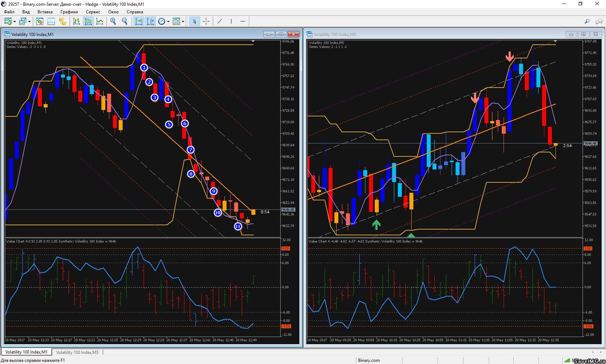Toggle chart shift from right border
The width and height of the screenshot is (606, 364).
coord(150,22)
